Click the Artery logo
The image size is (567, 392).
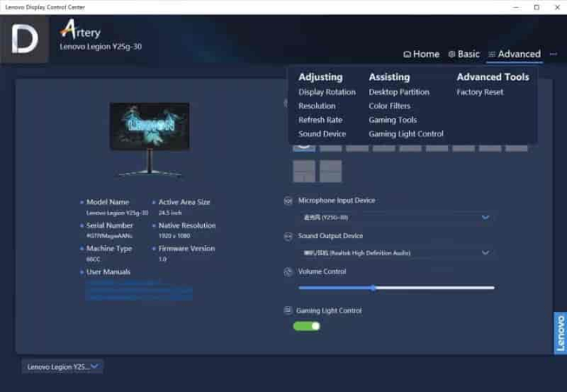point(80,29)
